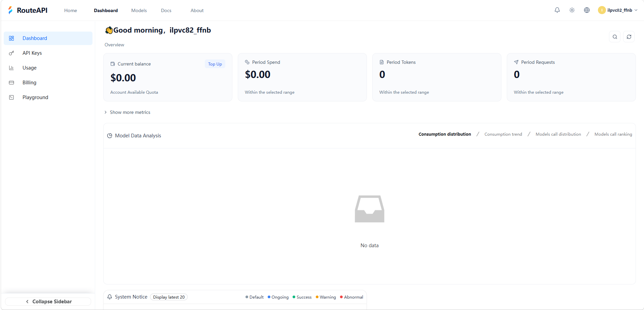Image resolution: width=644 pixels, height=310 pixels.
Task: Open Playground in the sidebar
Action: pyautogui.click(x=48, y=97)
